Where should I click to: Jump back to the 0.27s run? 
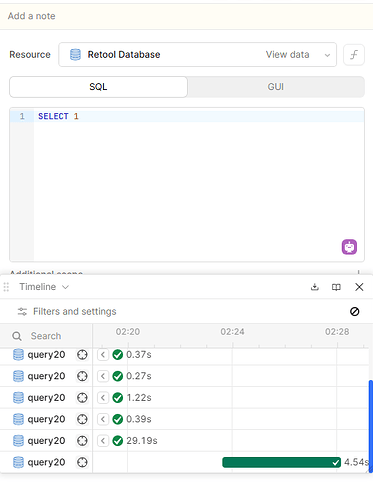pos(103,376)
